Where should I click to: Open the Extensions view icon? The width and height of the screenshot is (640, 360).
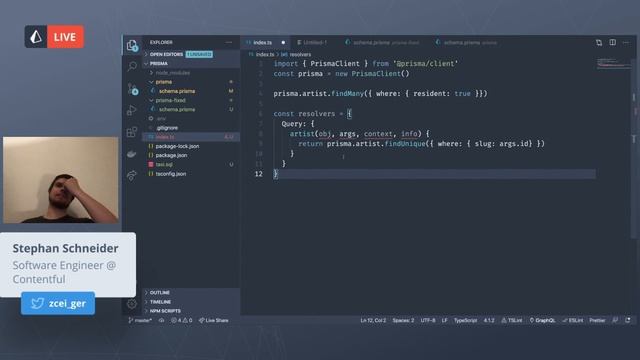pos(132,132)
